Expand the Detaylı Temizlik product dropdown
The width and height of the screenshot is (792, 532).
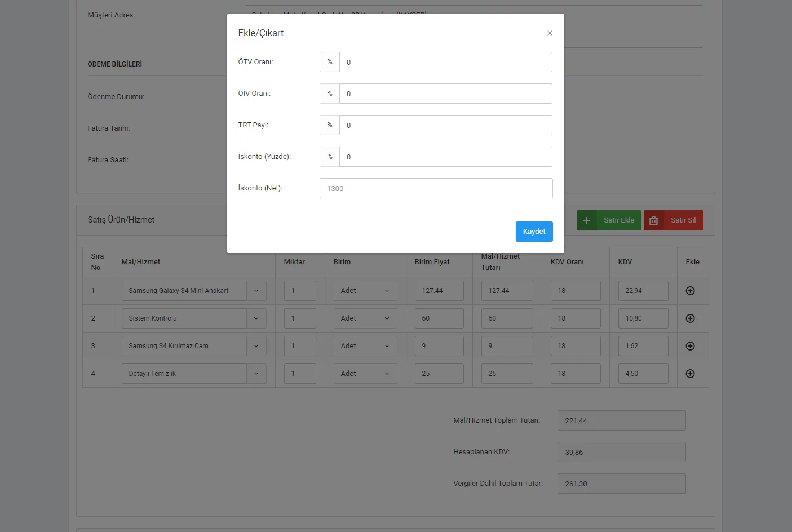[256, 374]
